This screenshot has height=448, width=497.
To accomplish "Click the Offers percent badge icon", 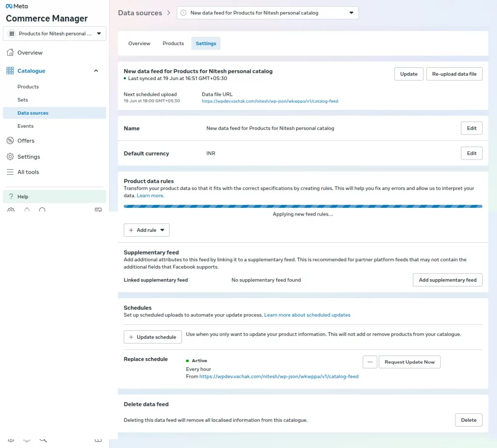I will coord(10,140).
